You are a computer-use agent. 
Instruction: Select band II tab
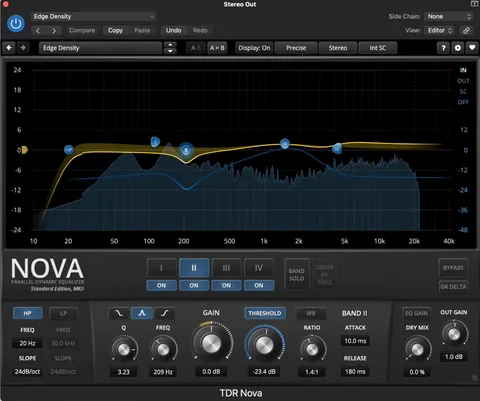(x=194, y=268)
